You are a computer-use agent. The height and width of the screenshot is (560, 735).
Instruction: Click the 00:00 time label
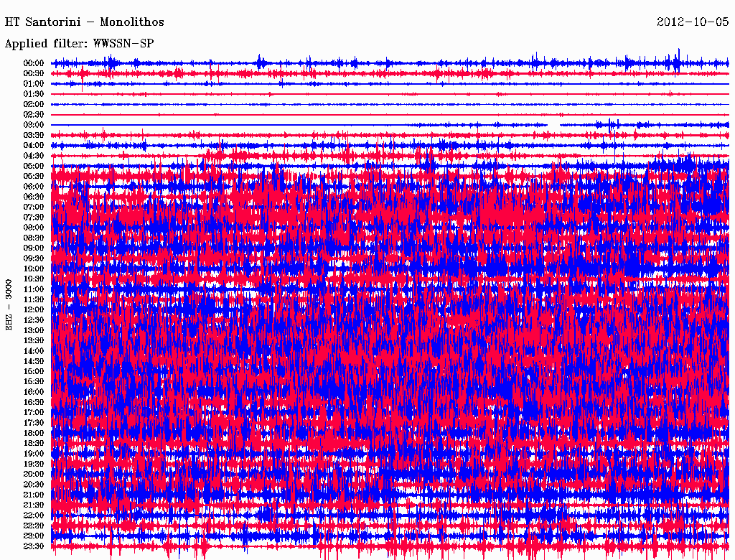pyautogui.click(x=34, y=63)
